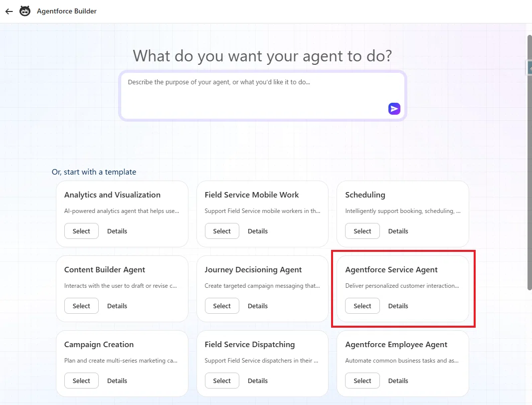Select the Agentforce Employee Agent template
This screenshot has width=532, height=405.
click(362, 381)
